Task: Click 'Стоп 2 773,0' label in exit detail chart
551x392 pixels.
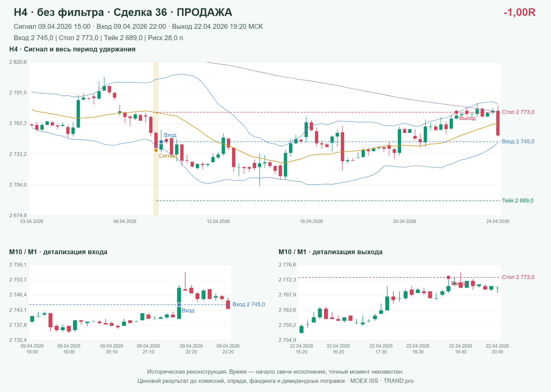Action: (518, 277)
